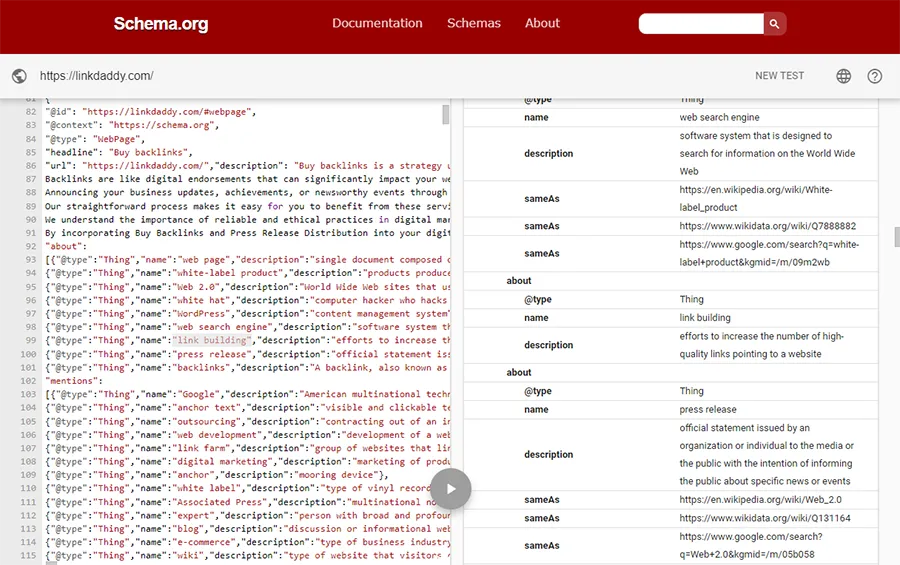Expand the about row above link building
Screen dimensions: 900x565
(x=519, y=281)
